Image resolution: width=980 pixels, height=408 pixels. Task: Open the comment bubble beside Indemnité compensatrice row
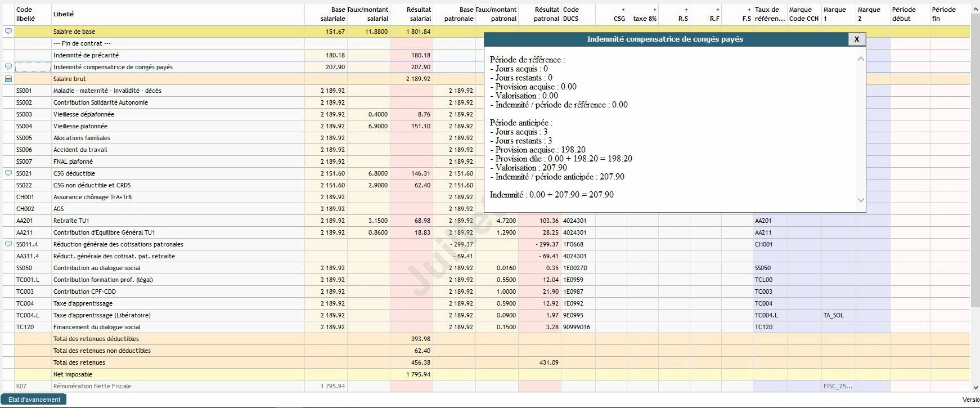pos(8,66)
